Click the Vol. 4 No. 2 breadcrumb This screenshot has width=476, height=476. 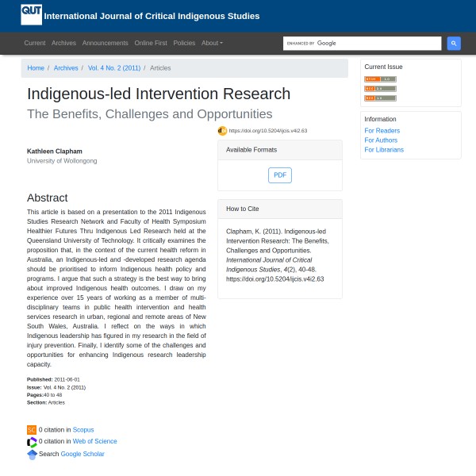(114, 68)
